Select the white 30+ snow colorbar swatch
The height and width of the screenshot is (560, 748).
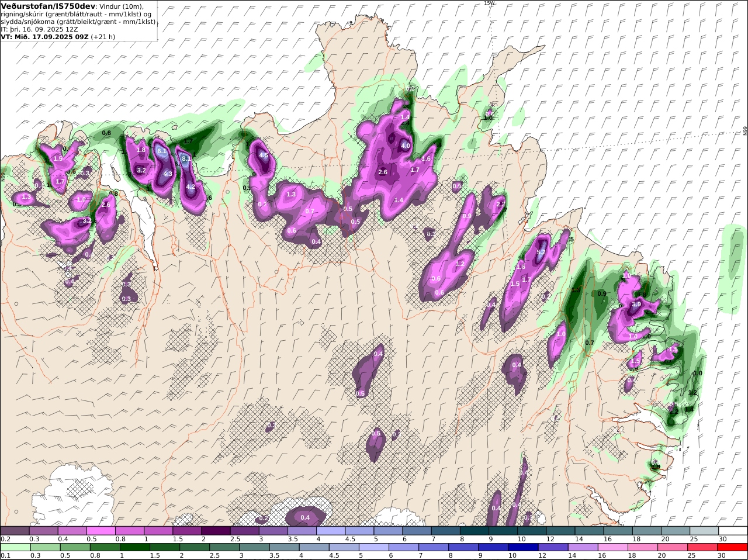(x=733, y=531)
